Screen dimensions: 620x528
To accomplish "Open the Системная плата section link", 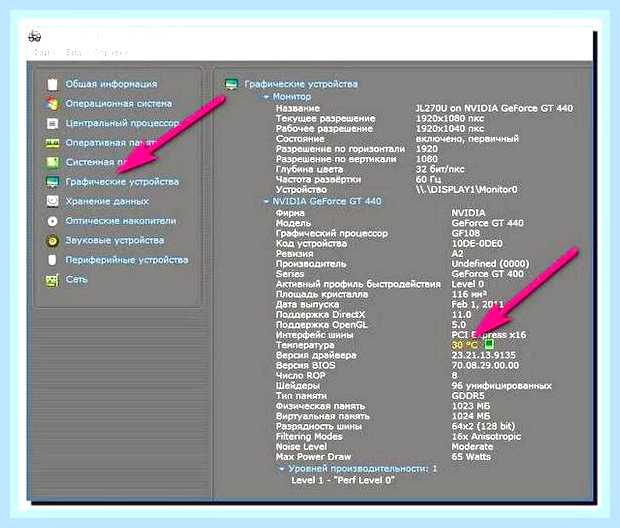I will click(96, 162).
